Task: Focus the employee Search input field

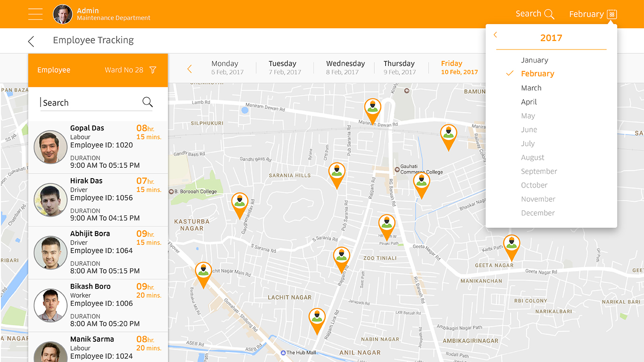Action: coord(90,103)
